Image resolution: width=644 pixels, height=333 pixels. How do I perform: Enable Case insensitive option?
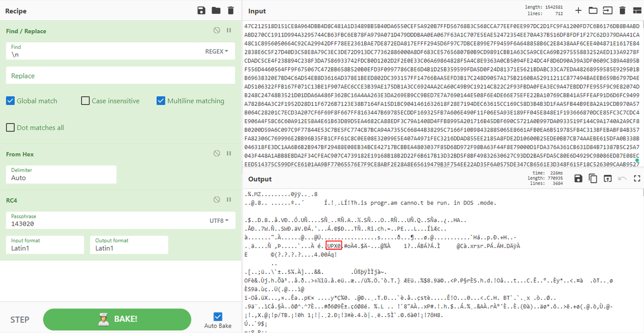pos(85,100)
